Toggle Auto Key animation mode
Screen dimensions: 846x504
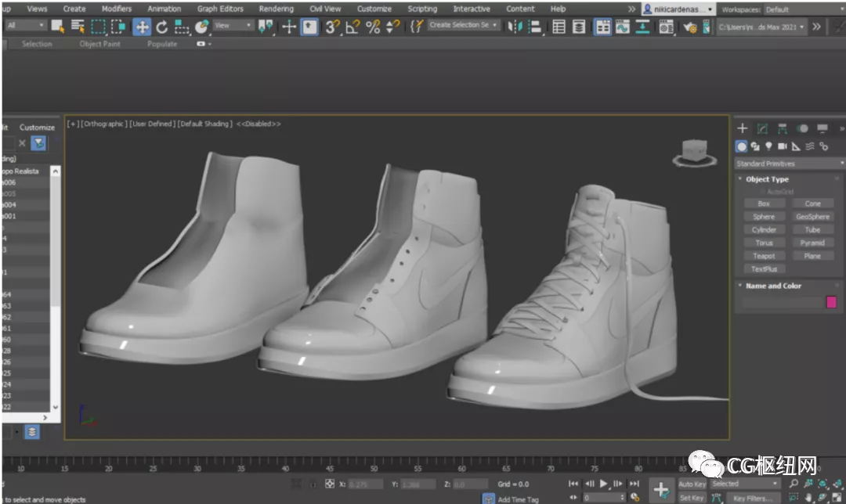[691, 484]
